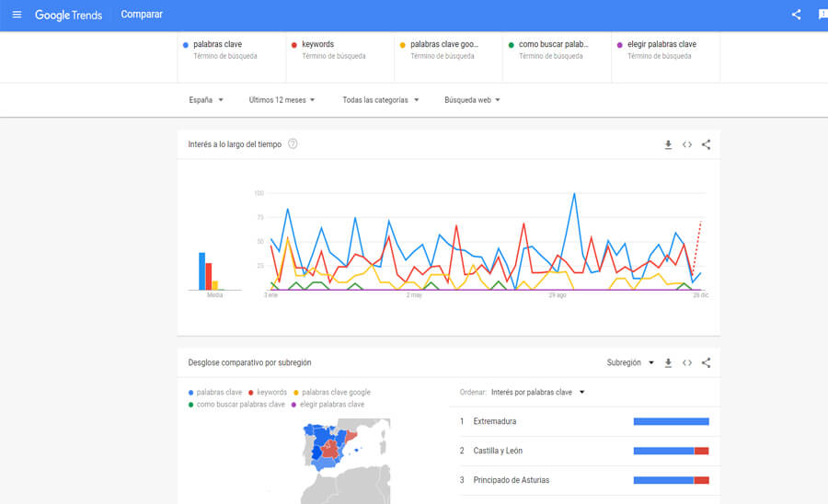Open embed code for interest over time chart
828x504 pixels.
[687, 144]
